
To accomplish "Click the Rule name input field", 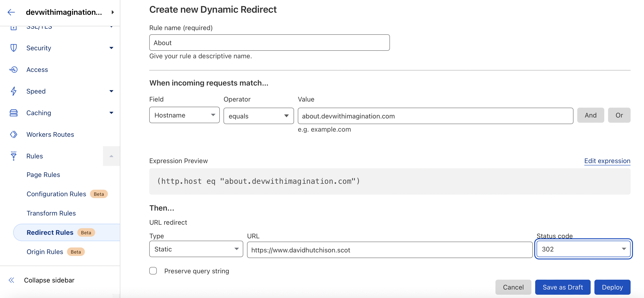I will 269,42.
